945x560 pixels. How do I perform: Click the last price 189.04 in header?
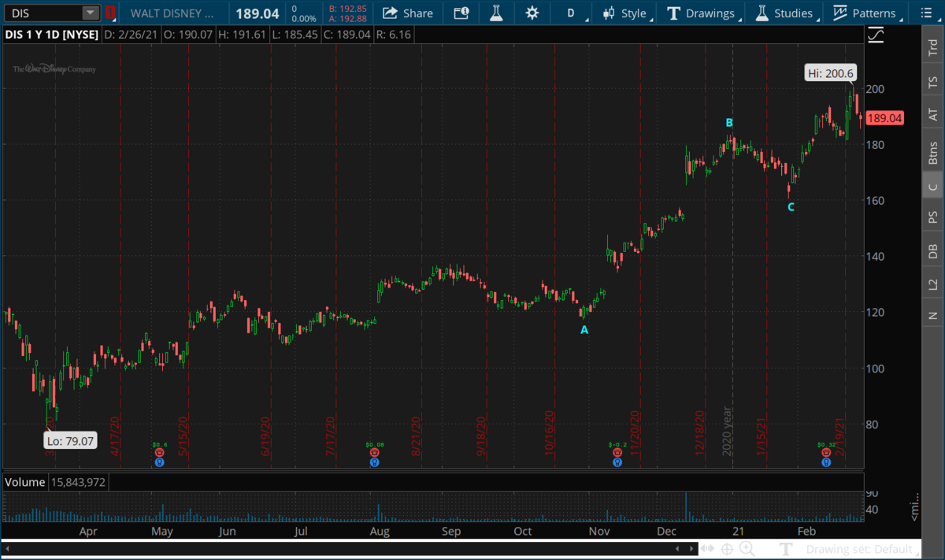pyautogui.click(x=258, y=13)
